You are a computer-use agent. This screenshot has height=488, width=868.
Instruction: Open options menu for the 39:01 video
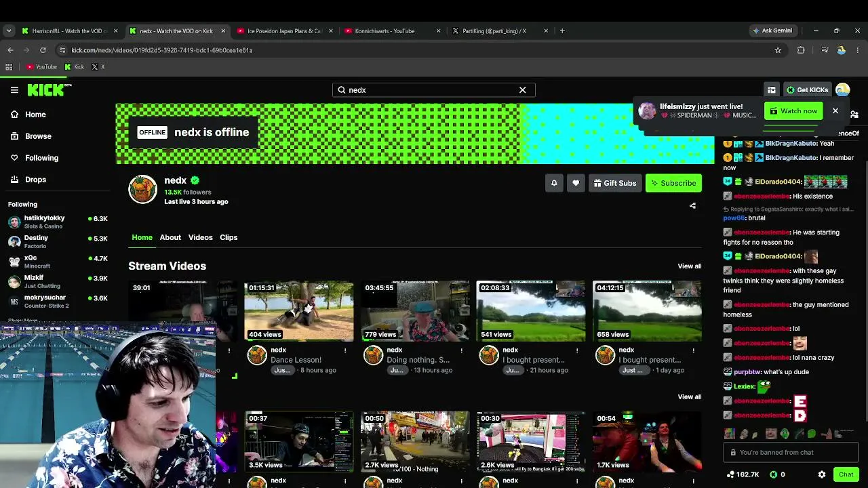229,350
